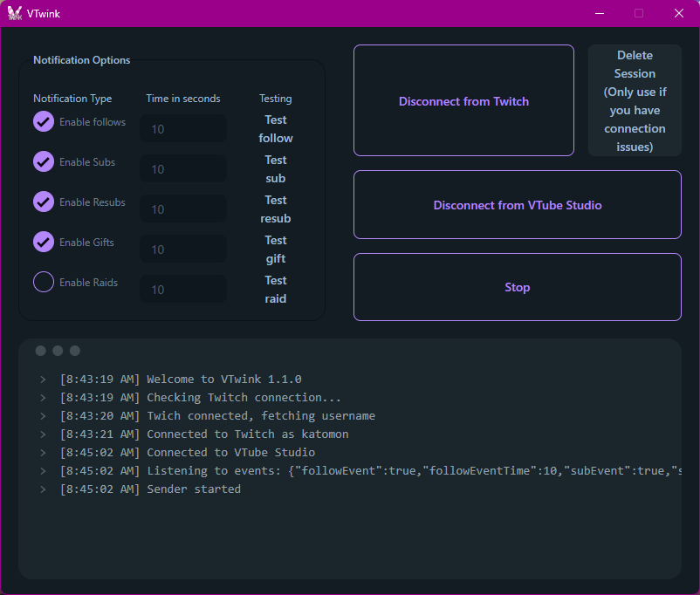700x595 pixels.
Task: Click the Stop button
Action: pos(517,287)
